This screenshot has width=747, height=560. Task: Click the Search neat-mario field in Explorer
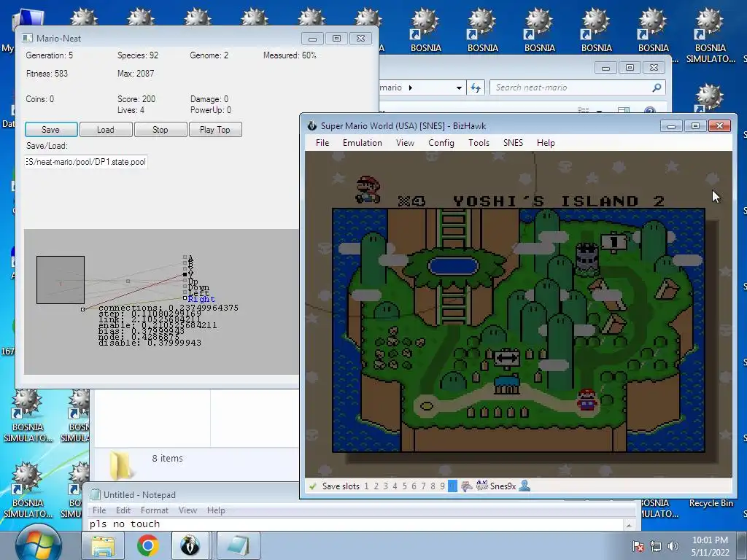[x=578, y=87]
